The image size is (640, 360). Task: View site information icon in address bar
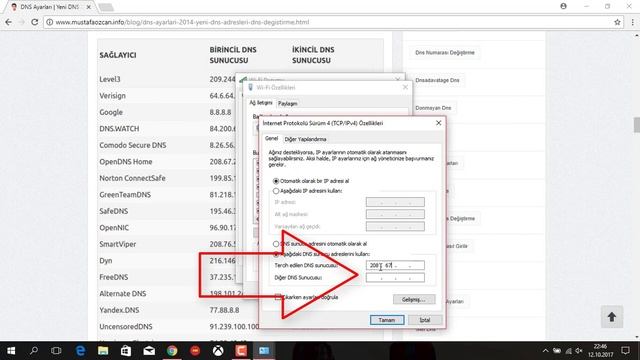49,22
